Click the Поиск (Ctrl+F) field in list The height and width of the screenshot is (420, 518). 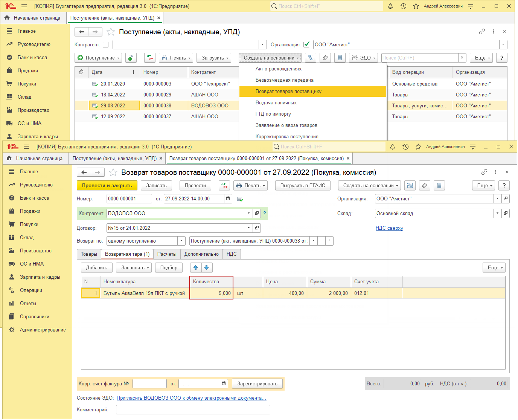pyautogui.click(x=420, y=58)
